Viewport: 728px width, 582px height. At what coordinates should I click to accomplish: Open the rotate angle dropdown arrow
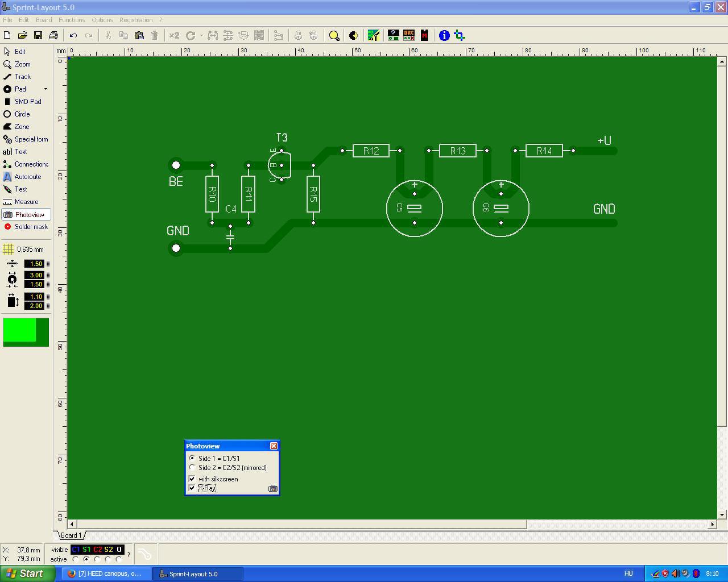[201, 35]
